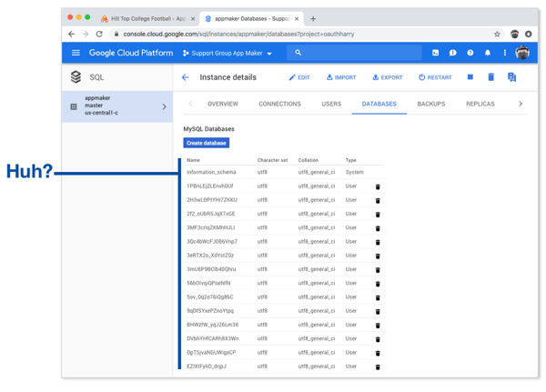The height and width of the screenshot is (392, 546).
Task: Switch to the Connections tab
Action: coord(279,104)
